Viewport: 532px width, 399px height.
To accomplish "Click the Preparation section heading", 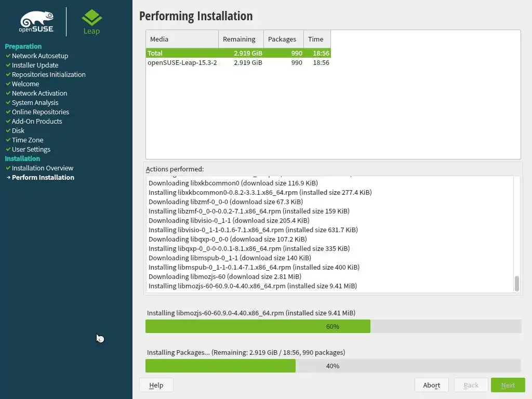I will pyautogui.click(x=23, y=46).
